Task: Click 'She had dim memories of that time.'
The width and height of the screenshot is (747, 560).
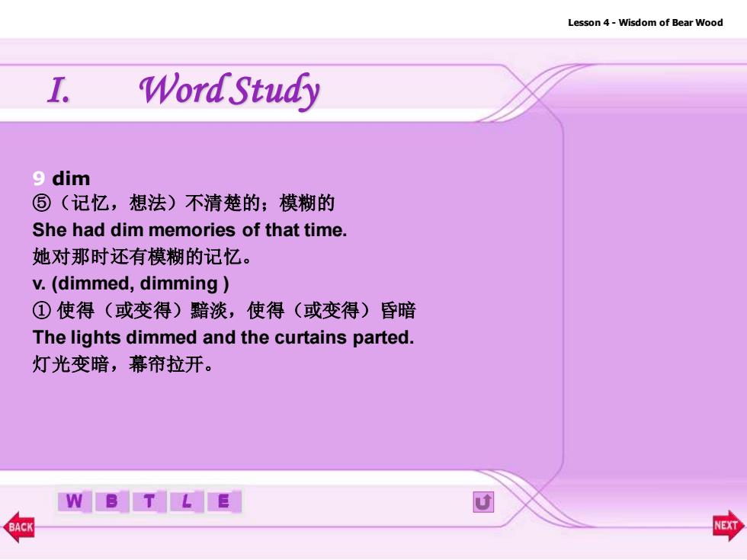Action: click(x=190, y=230)
